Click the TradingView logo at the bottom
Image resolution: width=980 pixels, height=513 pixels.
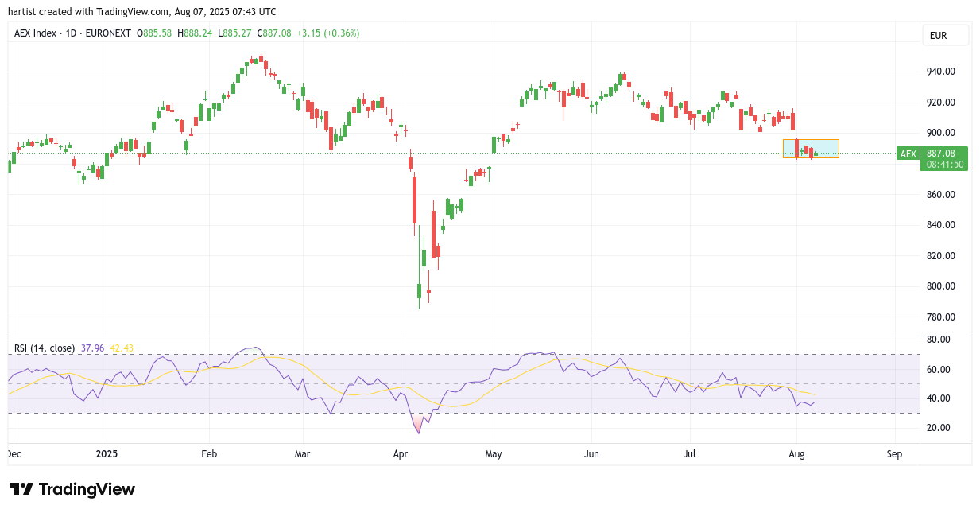[72, 489]
